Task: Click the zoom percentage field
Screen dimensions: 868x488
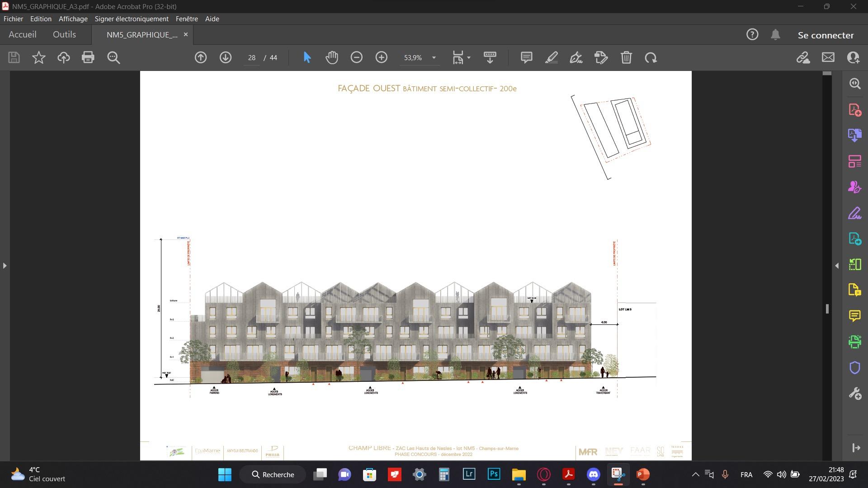Action: click(413, 58)
